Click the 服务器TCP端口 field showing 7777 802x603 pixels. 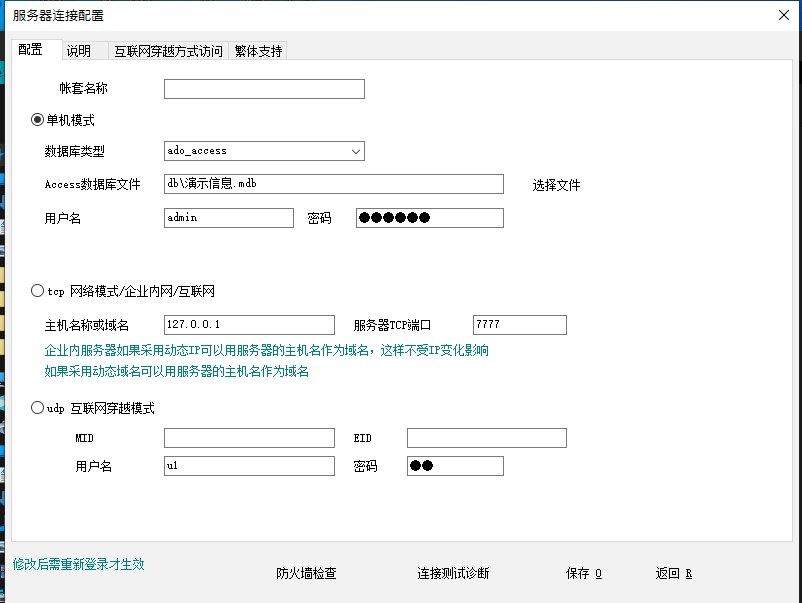[x=519, y=325]
